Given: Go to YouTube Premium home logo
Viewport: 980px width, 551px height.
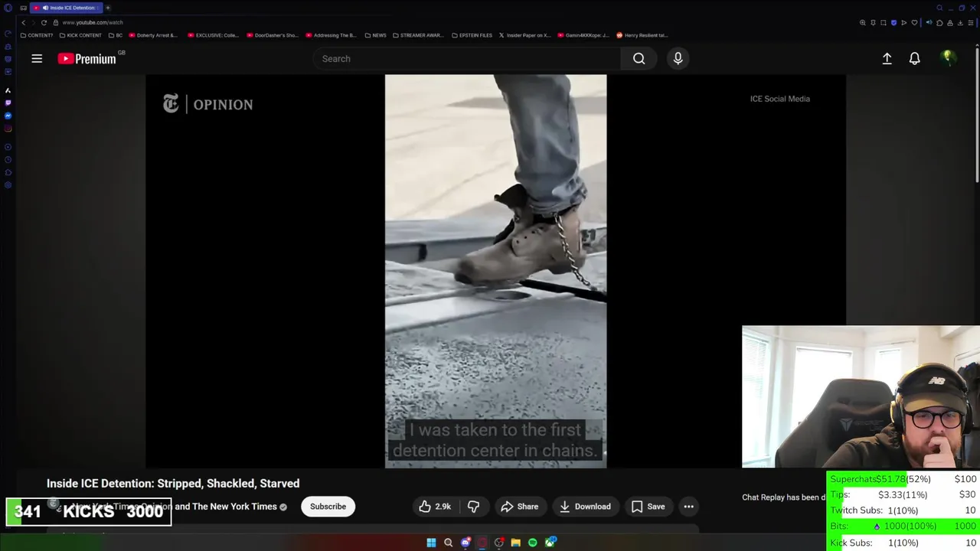Looking at the screenshot, I should tap(87, 58).
